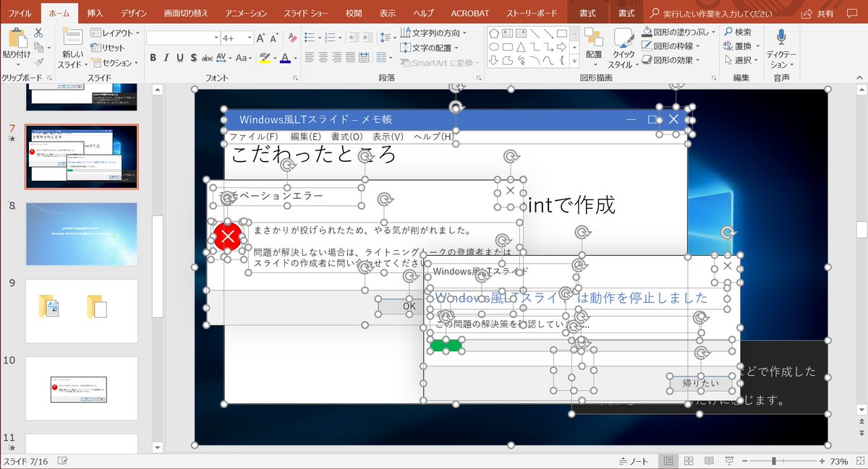Click the Search (検索) magnifier button

[738, 33]
